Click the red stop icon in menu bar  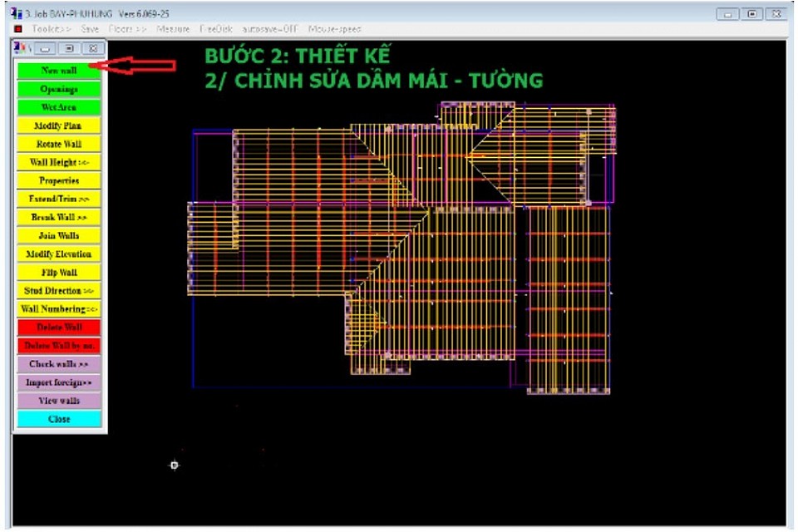coord(18,29)
